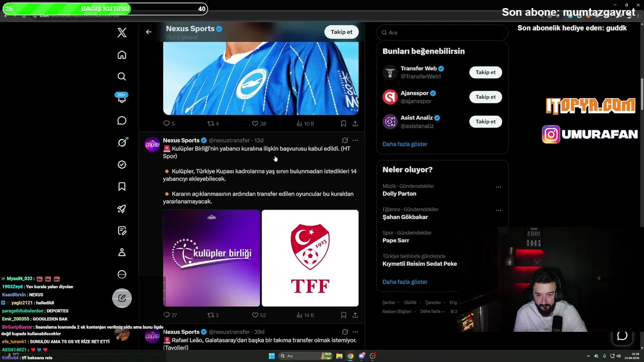Open the chat bubble messages icon
This screenshot has width=644, height=362.
coord(122,121)
